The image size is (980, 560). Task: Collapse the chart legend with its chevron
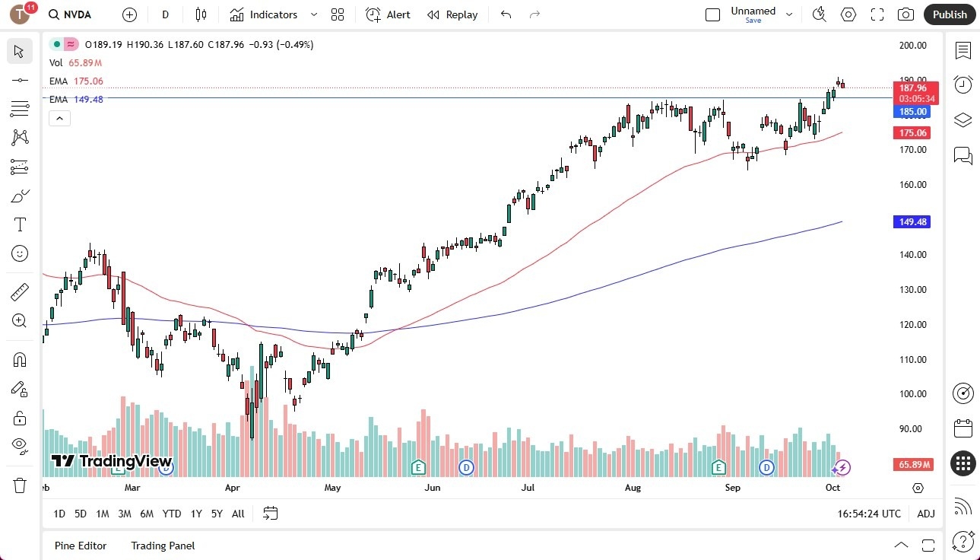click(59, 118)
